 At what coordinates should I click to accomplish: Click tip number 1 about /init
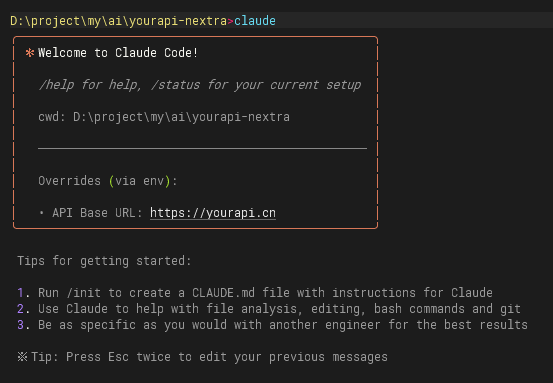255,293
